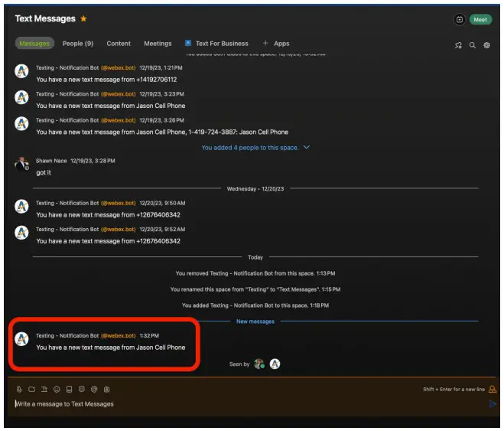The height and width of the screenshot is (431, 504).
Task: Select the 1:32 PM Jason Cell Phone message
Action: tap(111, 348)
